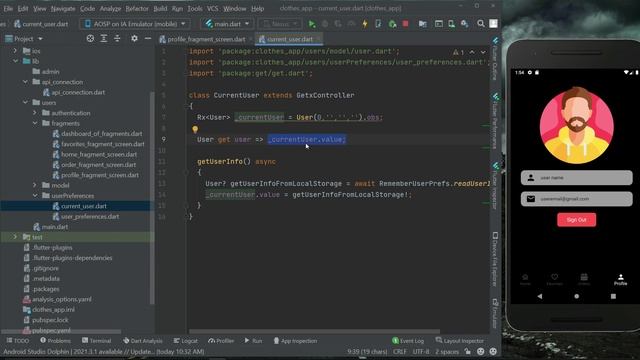Open Flutter Performance side panel
This screenshot has height=360, width=640.
[x=495, y=122]
